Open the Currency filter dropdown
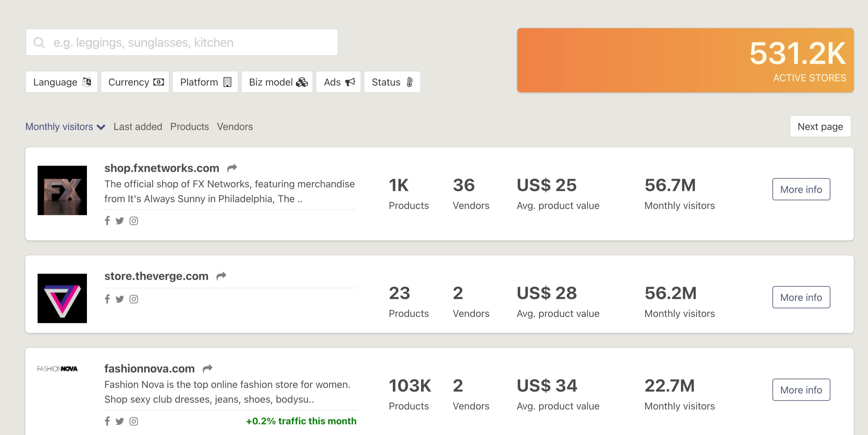This screenshot has width=868, height=435. 135,82
